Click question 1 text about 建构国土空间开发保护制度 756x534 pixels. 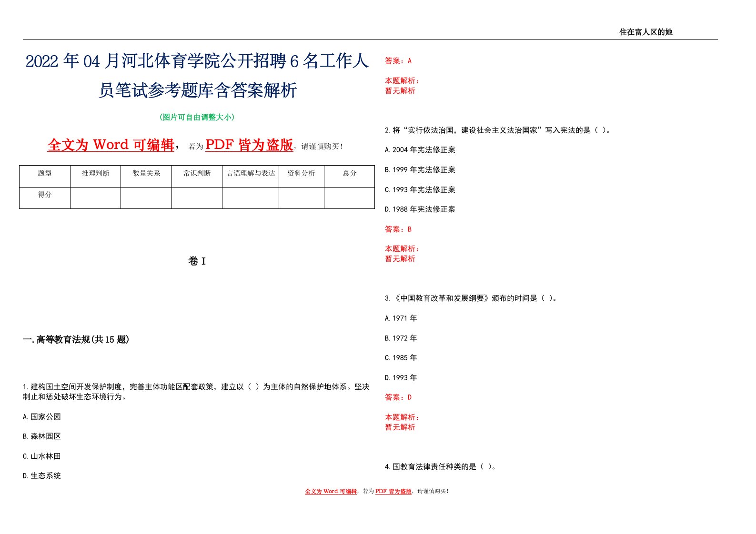(x=196, y=392)
